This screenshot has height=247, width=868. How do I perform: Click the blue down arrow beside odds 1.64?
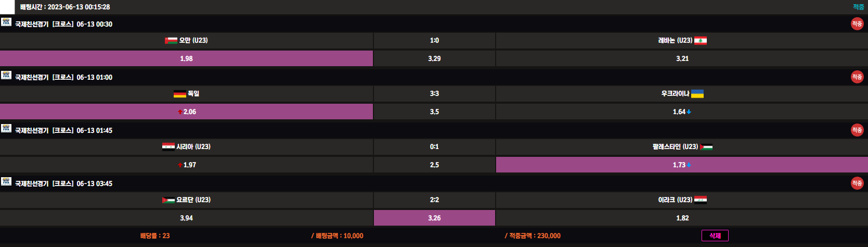pos(689,112)
